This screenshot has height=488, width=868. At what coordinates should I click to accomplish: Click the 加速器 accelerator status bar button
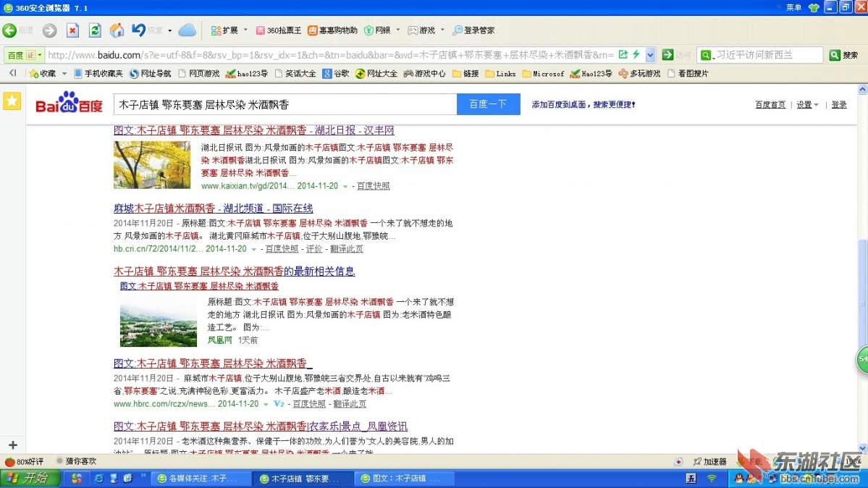(x=709, y=461)
